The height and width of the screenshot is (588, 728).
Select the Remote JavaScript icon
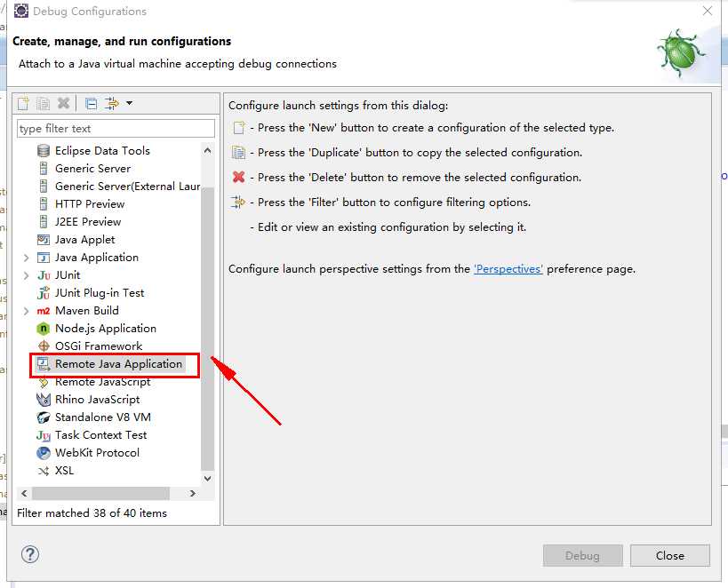[44, 382]
